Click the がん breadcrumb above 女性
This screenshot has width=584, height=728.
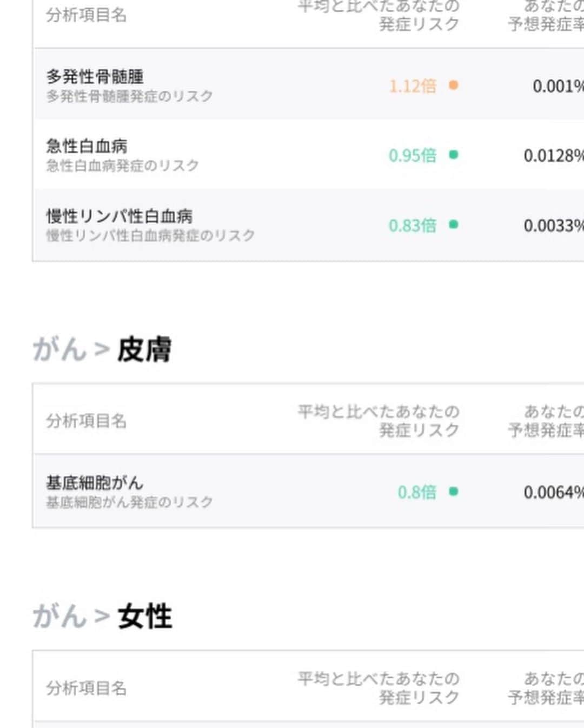pos(59,616)
